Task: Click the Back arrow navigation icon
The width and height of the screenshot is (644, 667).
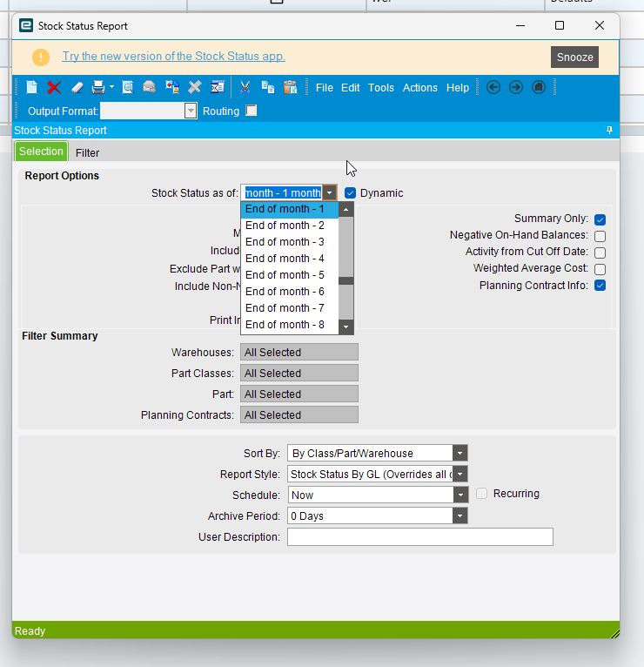Action: [x=493, y=87]
